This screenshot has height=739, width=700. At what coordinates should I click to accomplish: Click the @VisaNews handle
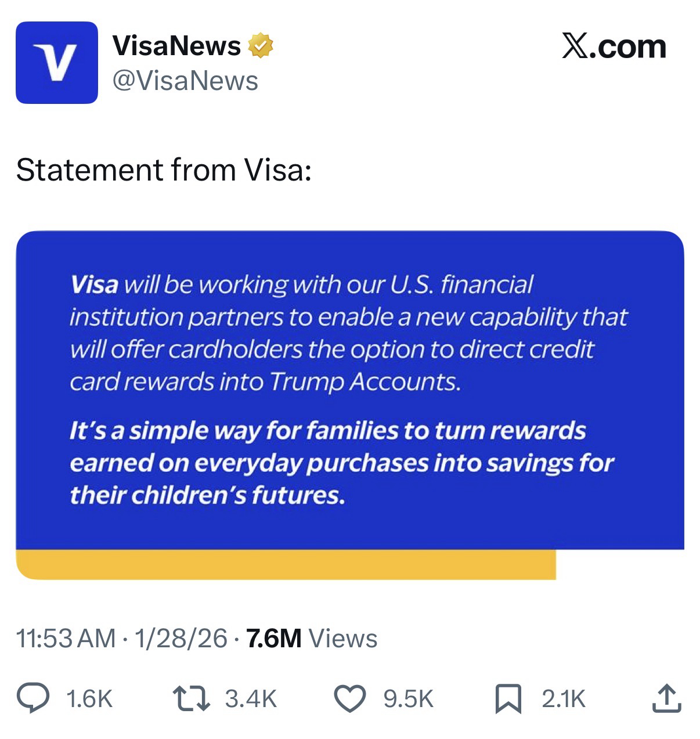185,81
